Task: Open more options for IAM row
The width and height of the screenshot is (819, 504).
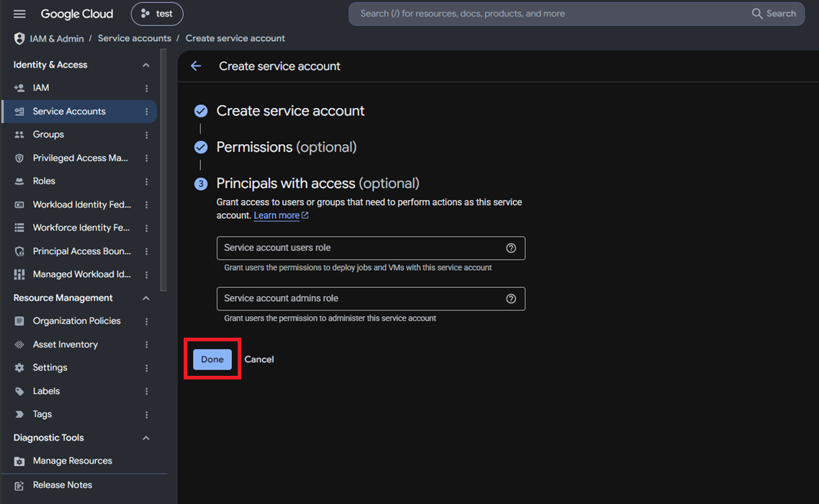Action: [146, 89]
